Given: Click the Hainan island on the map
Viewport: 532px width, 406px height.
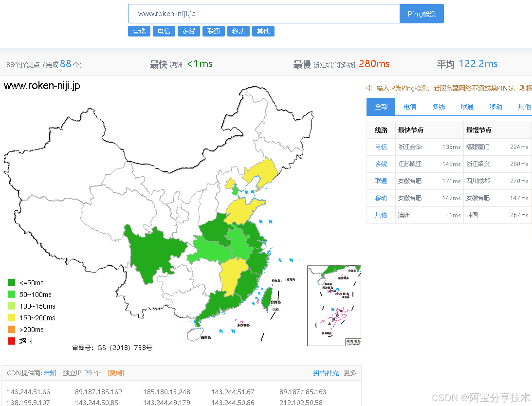Looking at the screenshot, I should pyautogui.click(x=194, y=334).
